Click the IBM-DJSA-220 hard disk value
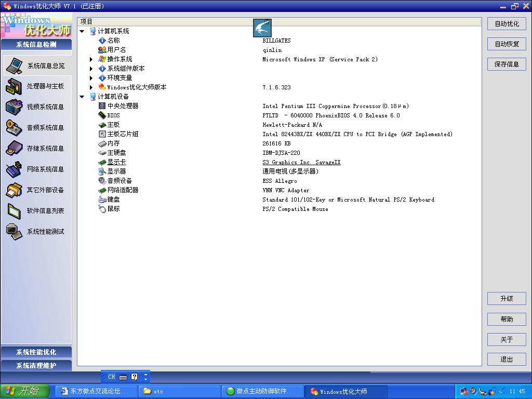The height and width of the screenshot is (399, 532). [281, 153]
